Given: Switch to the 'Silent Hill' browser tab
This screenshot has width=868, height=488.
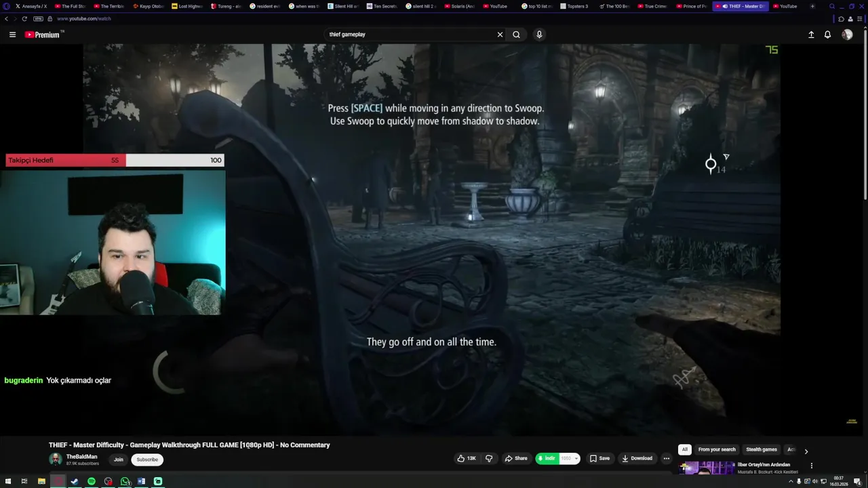Looking at the screenshot, I should (344, 6).
